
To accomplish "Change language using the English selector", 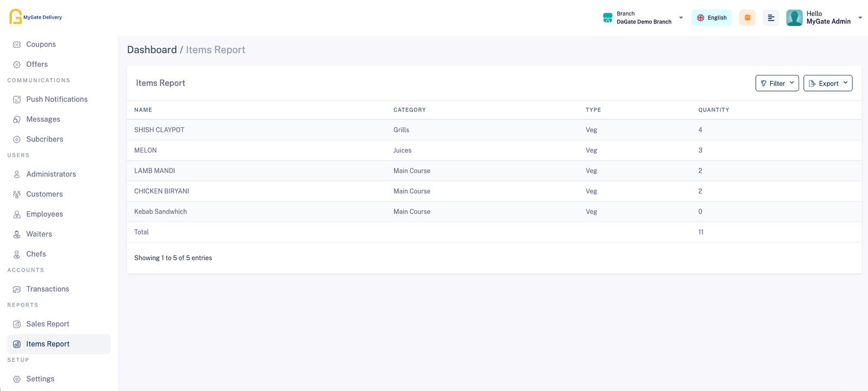I will click(x=711, y=18).
